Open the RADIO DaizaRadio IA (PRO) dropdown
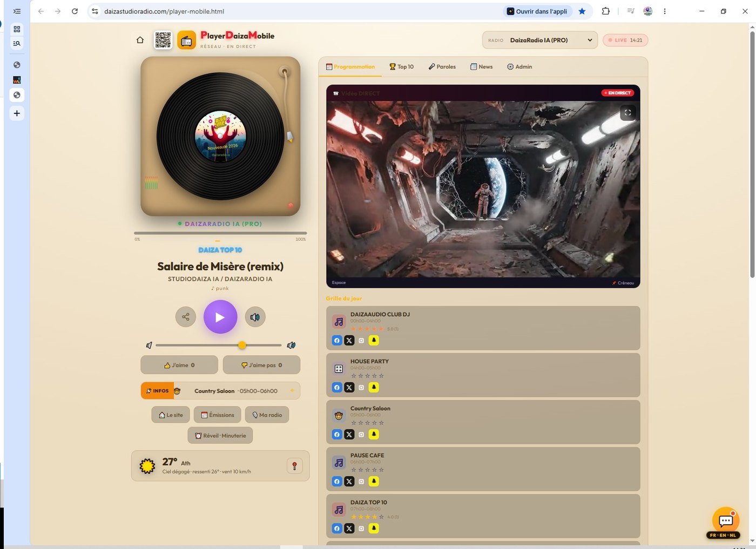The width and height of the screenshot is (756, 549). point(540,40)
